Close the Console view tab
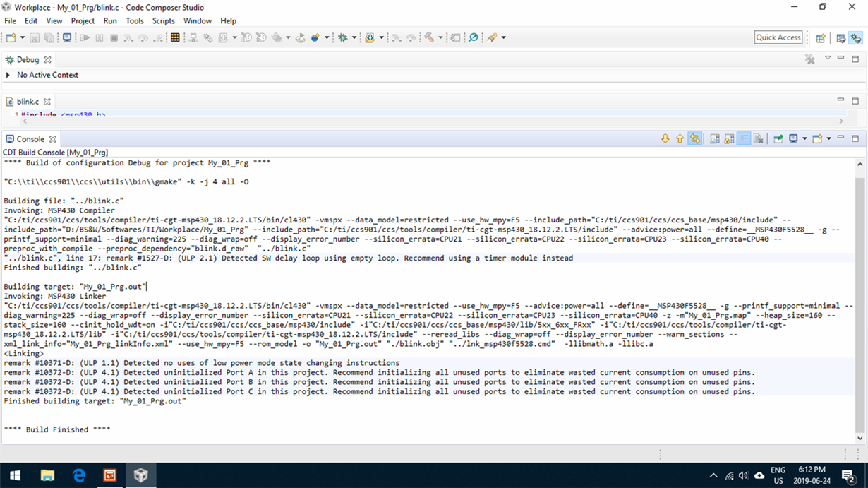Screen dimensions: 868x488 52,139
